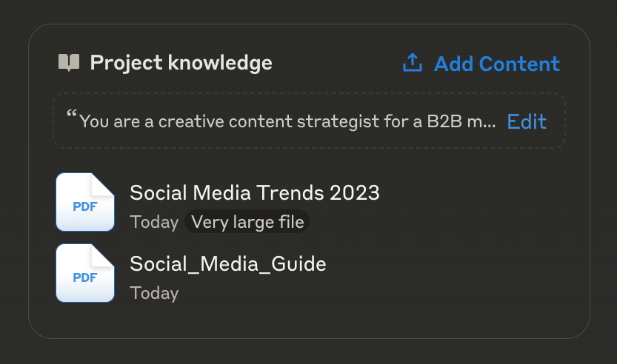Click the folded corner of the Trends PDF icon
The image size is (617, 364).
point(101,185)
